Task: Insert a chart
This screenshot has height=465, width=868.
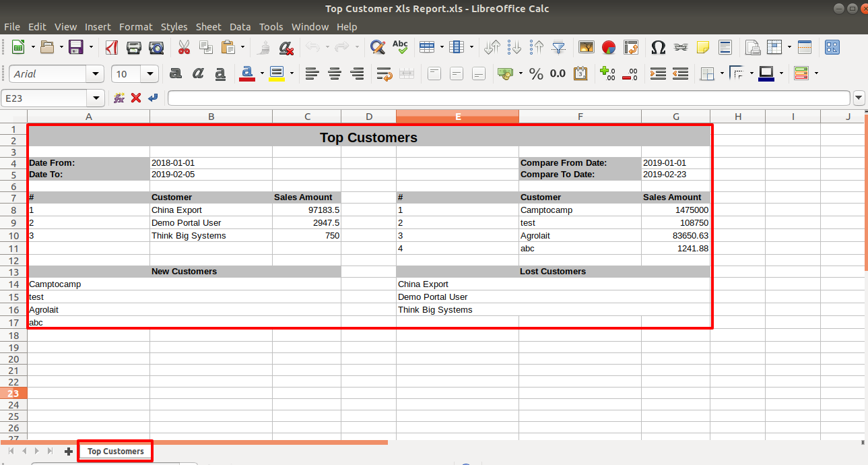Action: coord(609,47)
